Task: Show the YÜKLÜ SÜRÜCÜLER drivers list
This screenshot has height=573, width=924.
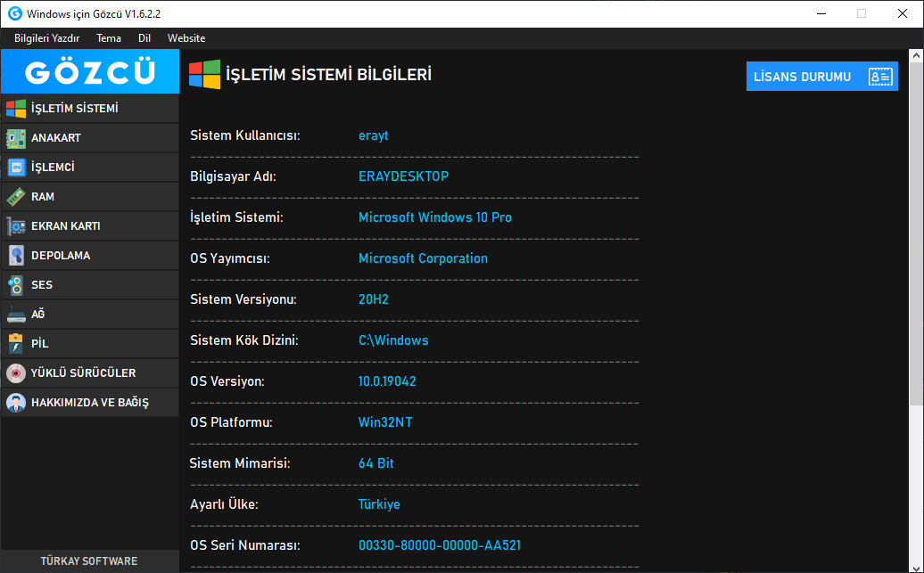Action: 90,373
